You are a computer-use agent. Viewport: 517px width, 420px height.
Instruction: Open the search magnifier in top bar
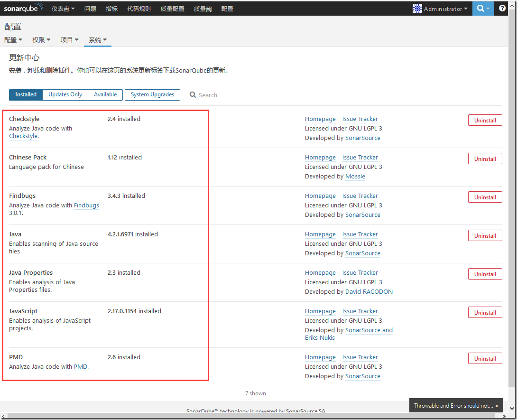(483, 8)
